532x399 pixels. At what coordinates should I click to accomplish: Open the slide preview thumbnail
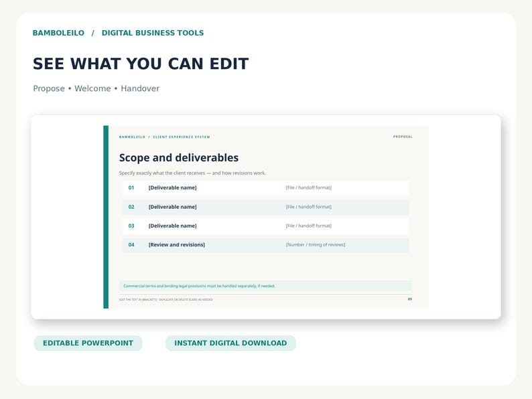click(x=266, y=217)
